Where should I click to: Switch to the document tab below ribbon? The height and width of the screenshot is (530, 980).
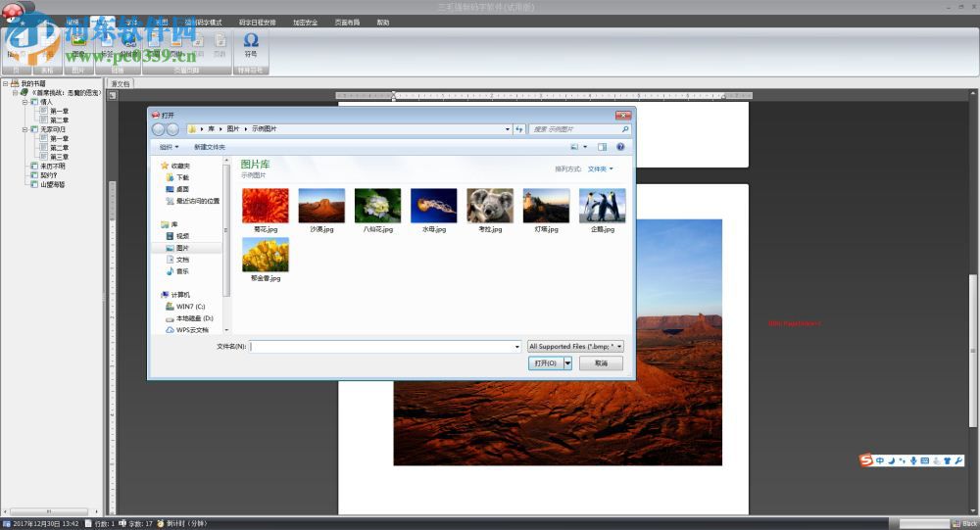[121, 83]
